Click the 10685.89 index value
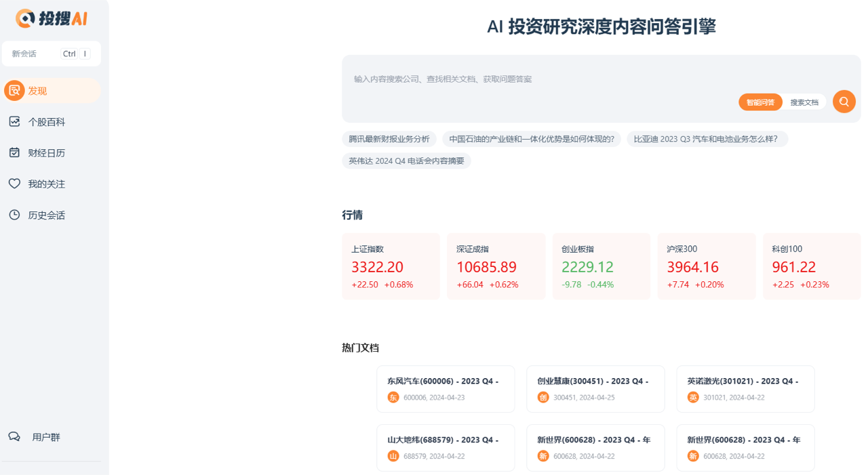Viewport: 868px width, 475px height. pos(486,267)
